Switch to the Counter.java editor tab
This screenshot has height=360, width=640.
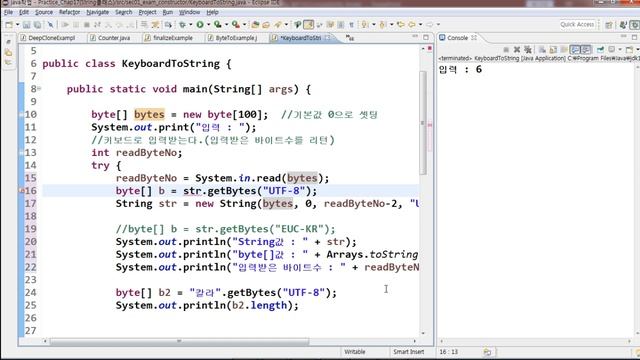coord(114,38)
